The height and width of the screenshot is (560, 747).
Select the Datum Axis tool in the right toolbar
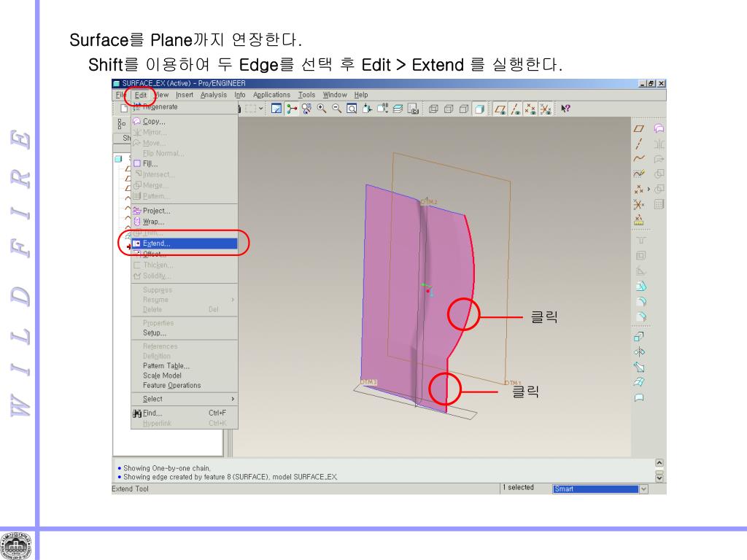(639, 144)
